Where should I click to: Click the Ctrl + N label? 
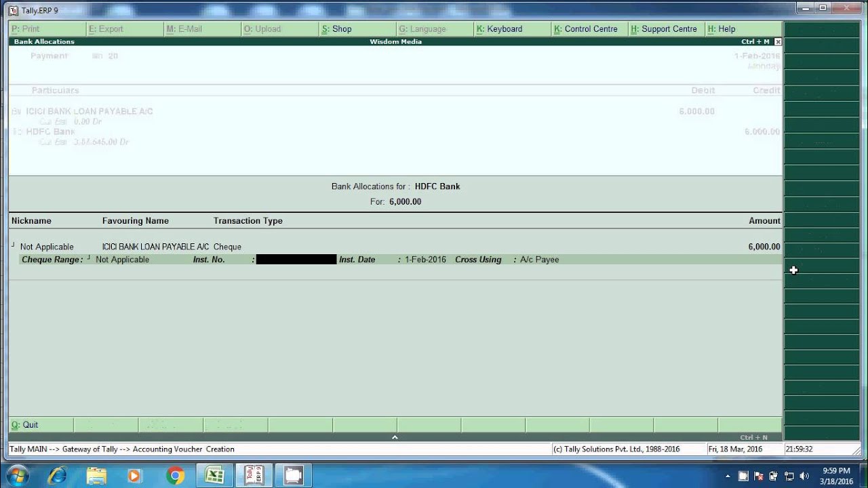[753, 438]
